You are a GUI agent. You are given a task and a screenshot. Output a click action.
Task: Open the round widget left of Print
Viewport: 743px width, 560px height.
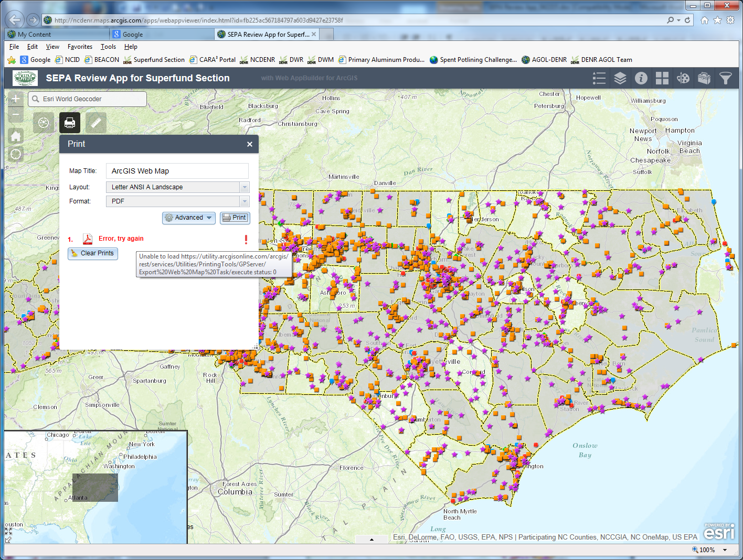coord(44,123)
